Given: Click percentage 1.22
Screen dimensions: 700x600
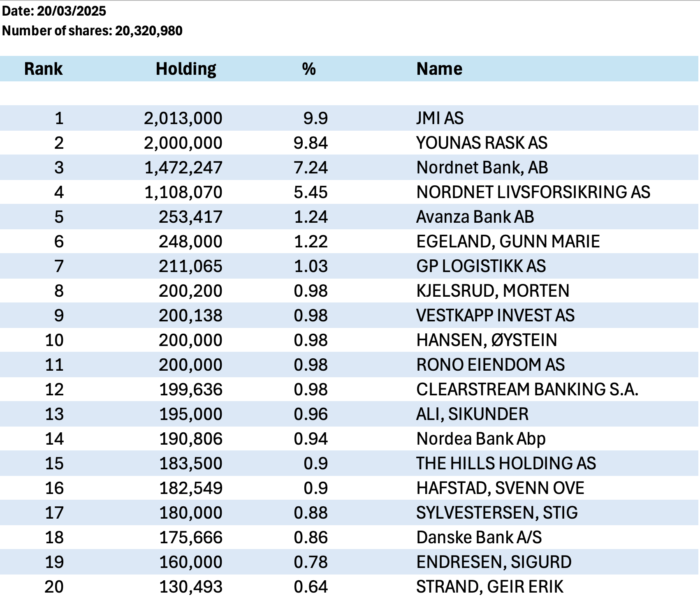Looking at the screenshot, I should point(311,242).
